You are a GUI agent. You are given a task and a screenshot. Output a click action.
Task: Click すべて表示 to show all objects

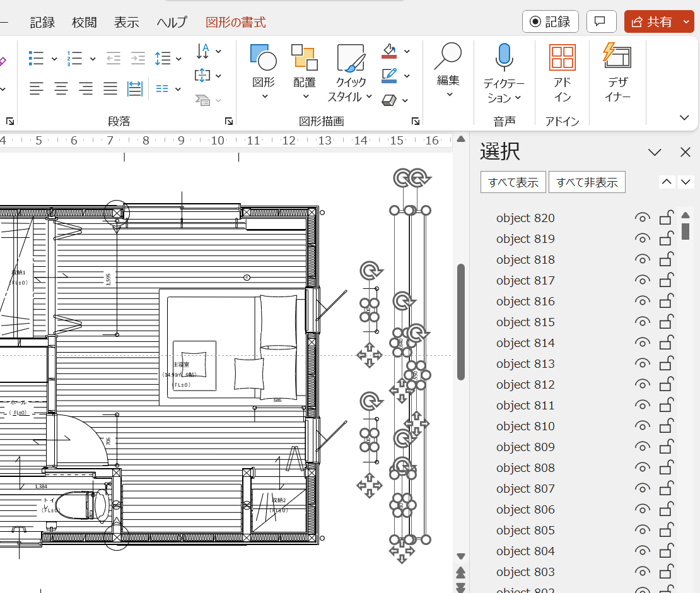point(513,182)
